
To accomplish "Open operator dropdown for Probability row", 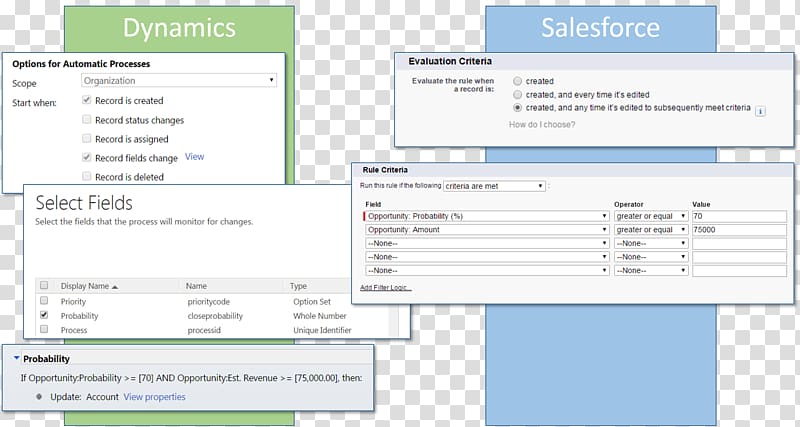I will coord(651,216).
